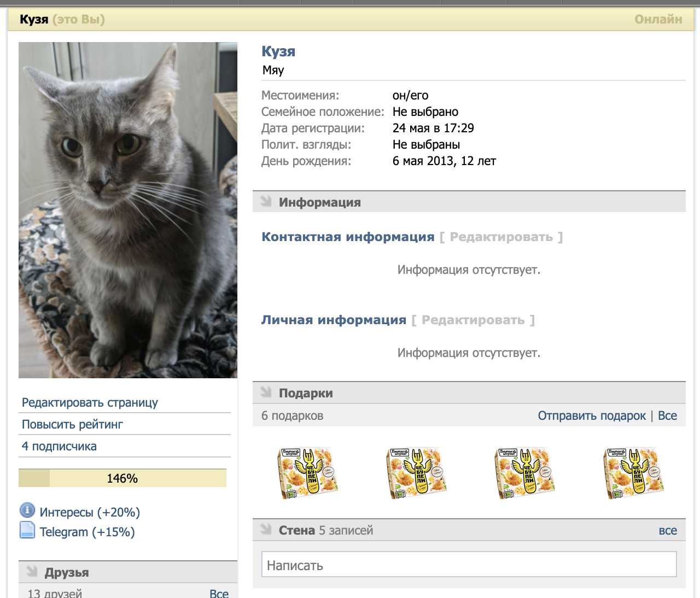
Task: Click the pronouns value он/его
Action: click(x=410, y=95)
